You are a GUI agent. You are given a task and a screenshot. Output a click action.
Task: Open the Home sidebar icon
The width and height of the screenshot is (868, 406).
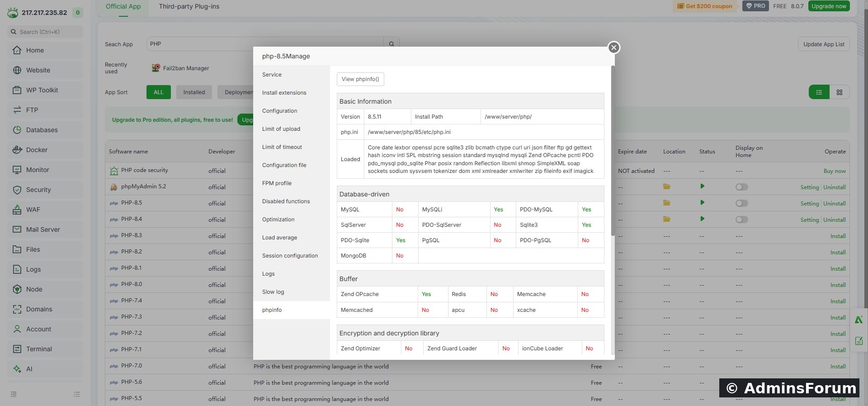pos(17,50)
